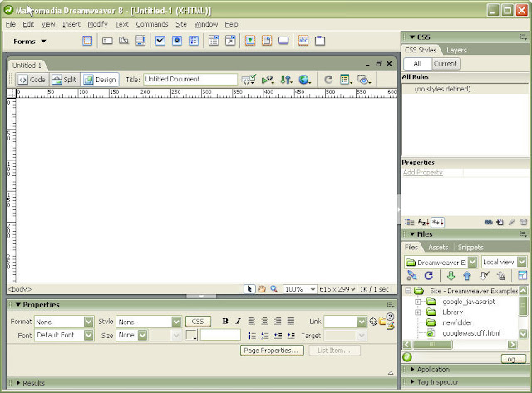Screen dimensions: 532x393
Task: Click the blue Put files arrow
Action: 467,276
